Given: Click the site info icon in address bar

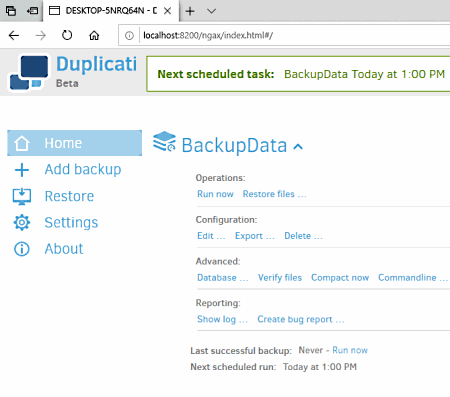Looking at the screenshot, I should (x=129, y=35).
